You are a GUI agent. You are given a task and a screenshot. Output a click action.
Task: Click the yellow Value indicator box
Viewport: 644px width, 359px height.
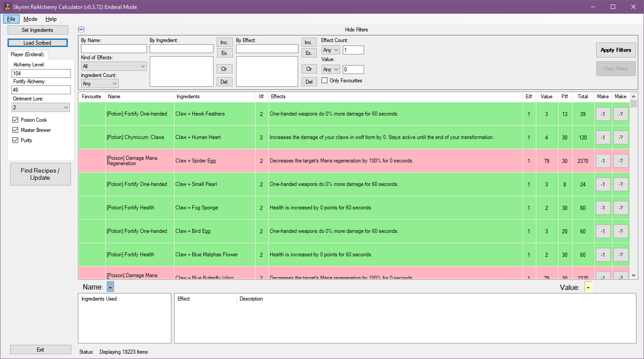588,287
